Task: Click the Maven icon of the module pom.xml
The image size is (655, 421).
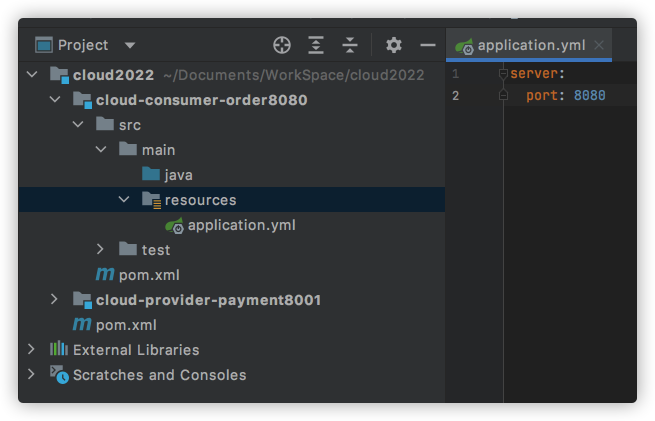Action: 105,274
